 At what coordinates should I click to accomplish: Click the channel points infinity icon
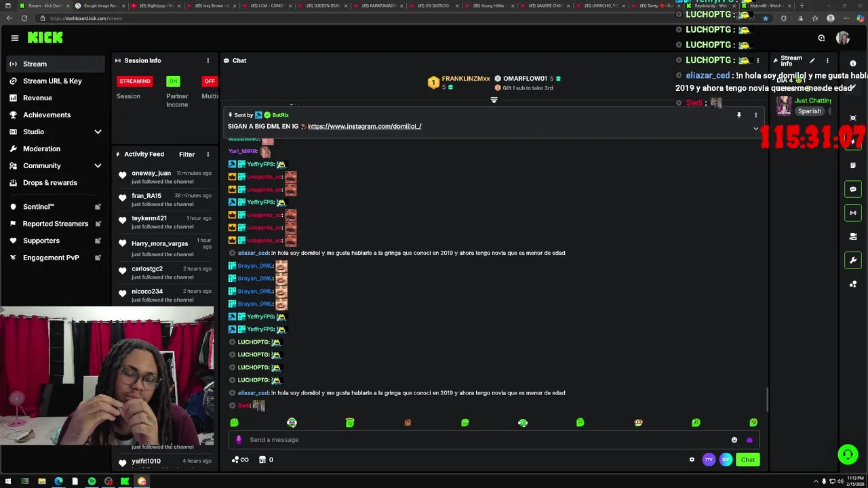[240, 460]
